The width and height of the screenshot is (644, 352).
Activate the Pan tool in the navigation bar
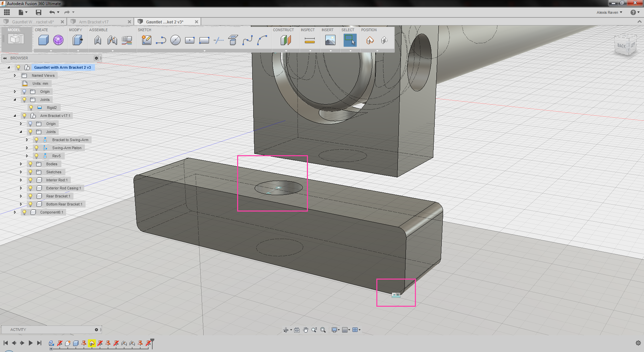[306, 330]
